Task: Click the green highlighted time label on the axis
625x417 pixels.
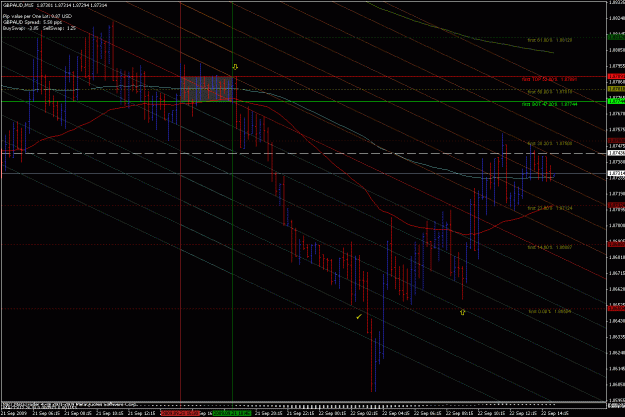Action: point(232,413)
